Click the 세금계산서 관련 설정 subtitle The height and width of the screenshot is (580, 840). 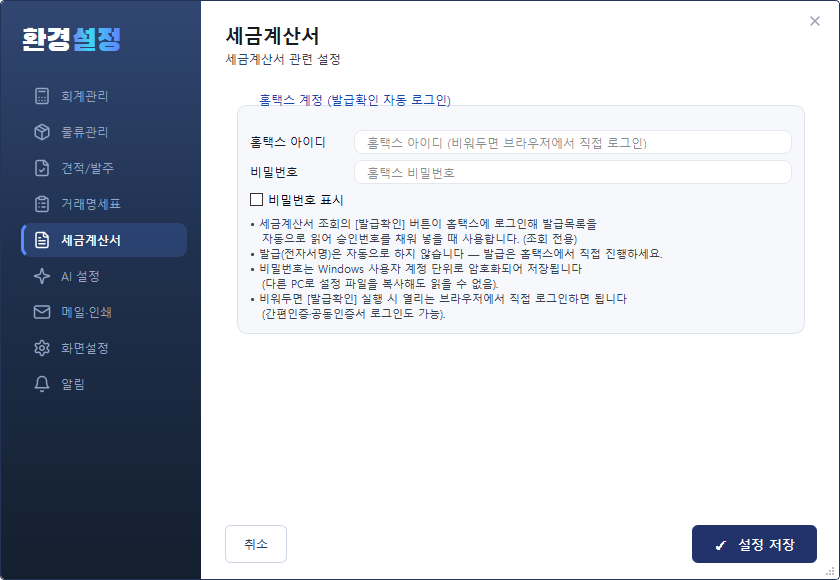tap(283, 59)
